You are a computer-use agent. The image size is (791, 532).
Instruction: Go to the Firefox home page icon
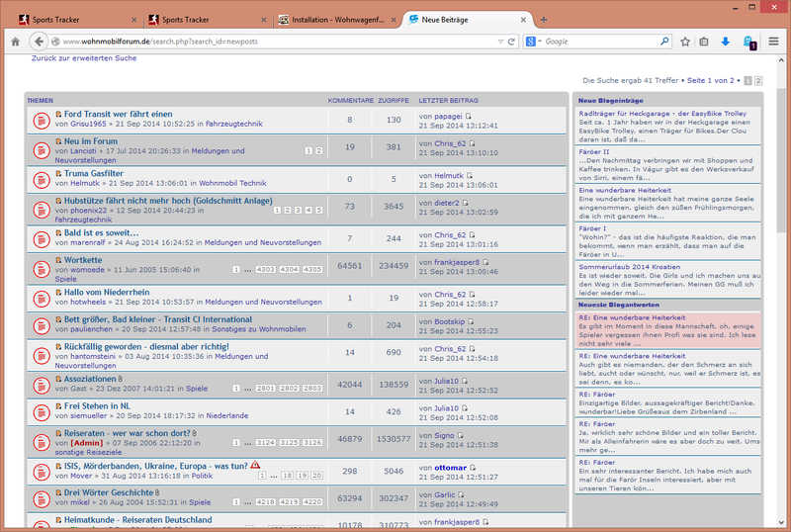coord(15,42)
